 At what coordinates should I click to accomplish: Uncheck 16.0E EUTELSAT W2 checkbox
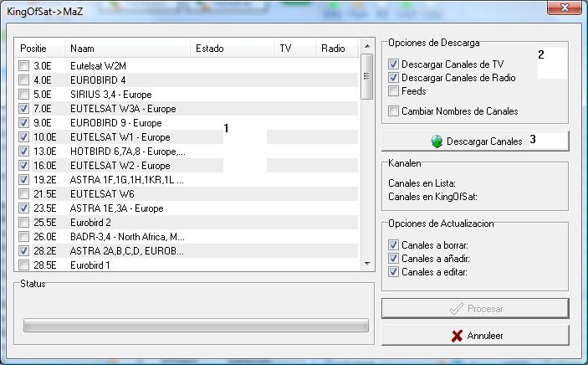[x=23, y=166]
